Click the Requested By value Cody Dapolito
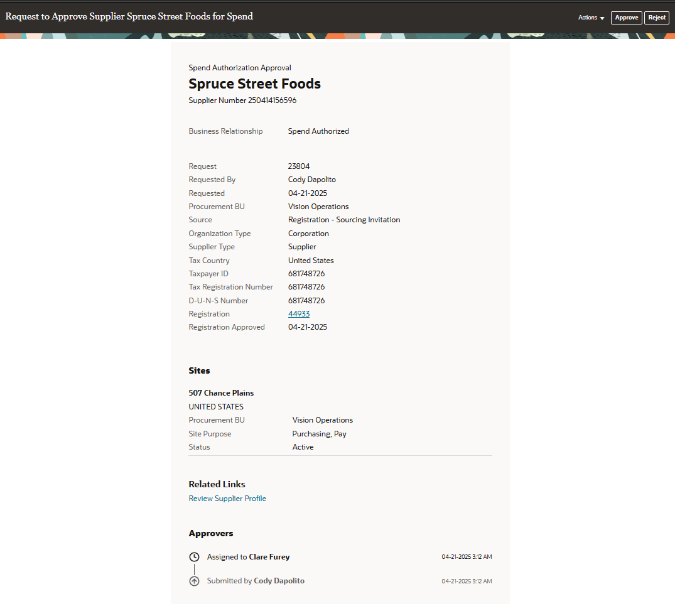675x616 pixels. [x=311, y=179]
